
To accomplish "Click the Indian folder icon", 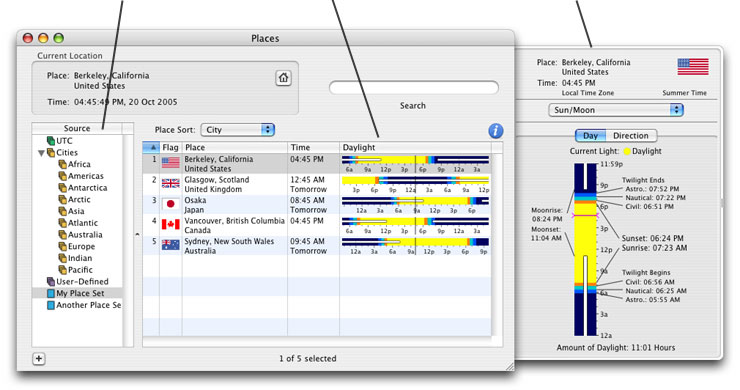I will click(62, 258).
